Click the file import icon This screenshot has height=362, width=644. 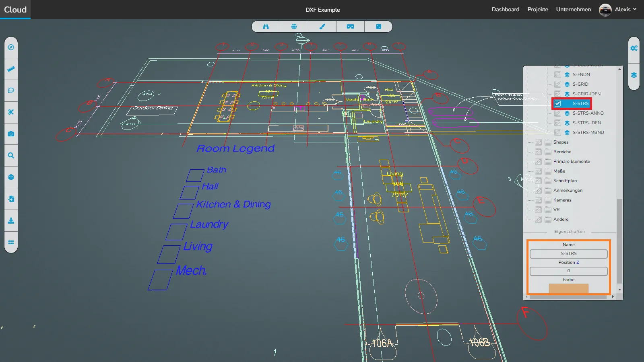(11, 199)
